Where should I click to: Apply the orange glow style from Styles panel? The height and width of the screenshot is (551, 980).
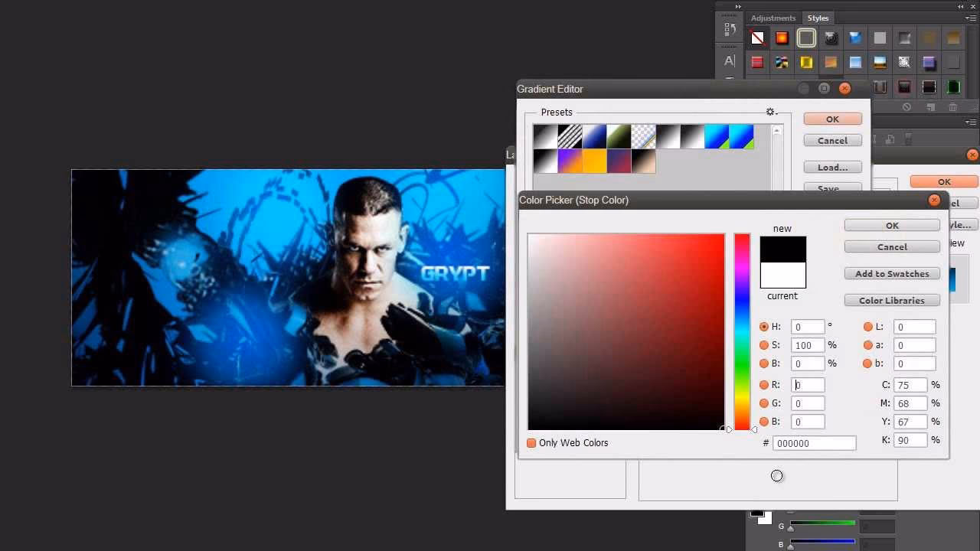point(782,37)
